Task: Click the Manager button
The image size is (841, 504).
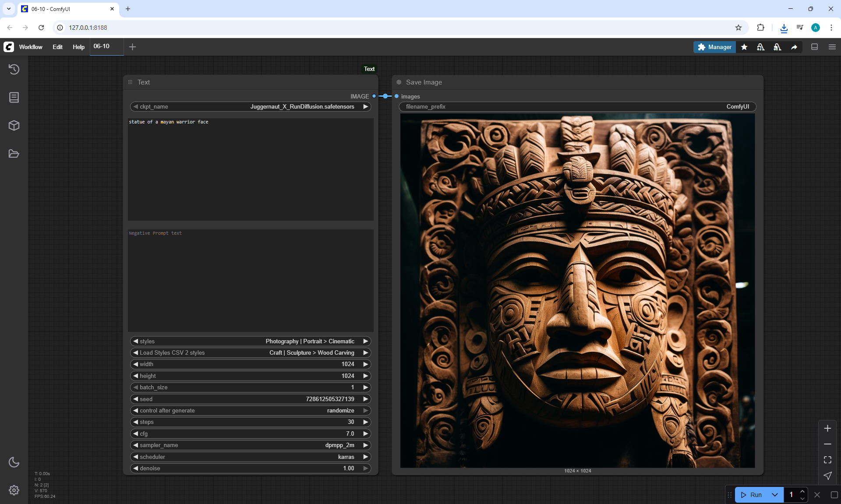Action: tap(714, 47)
